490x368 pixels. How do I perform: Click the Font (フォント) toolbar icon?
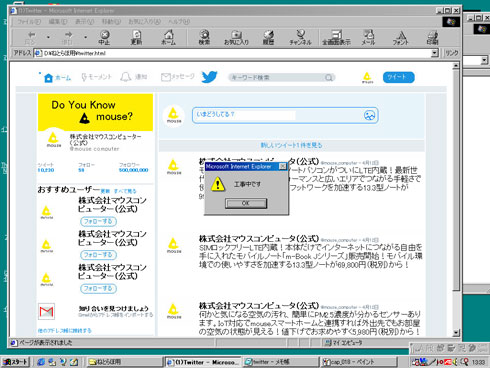(400, 37)
